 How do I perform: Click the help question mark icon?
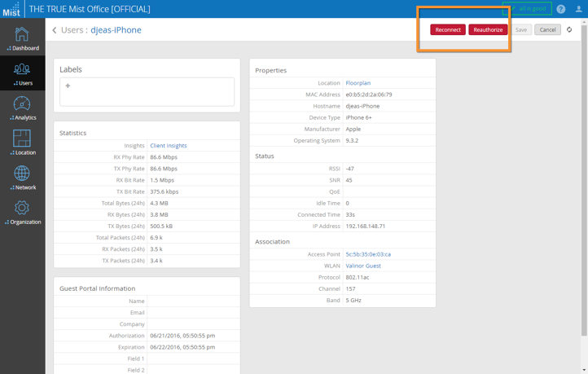tap(560, 9)
